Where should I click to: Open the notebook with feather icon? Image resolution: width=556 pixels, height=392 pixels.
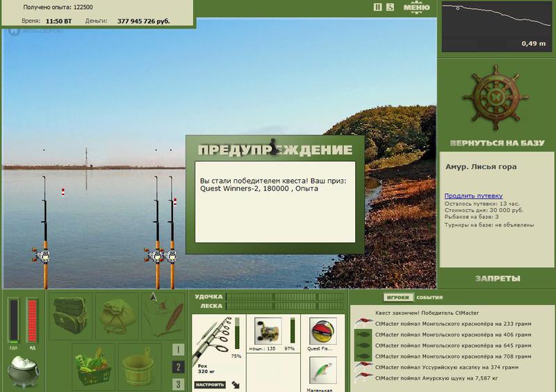pyautogui.click(x=163, y=316)
